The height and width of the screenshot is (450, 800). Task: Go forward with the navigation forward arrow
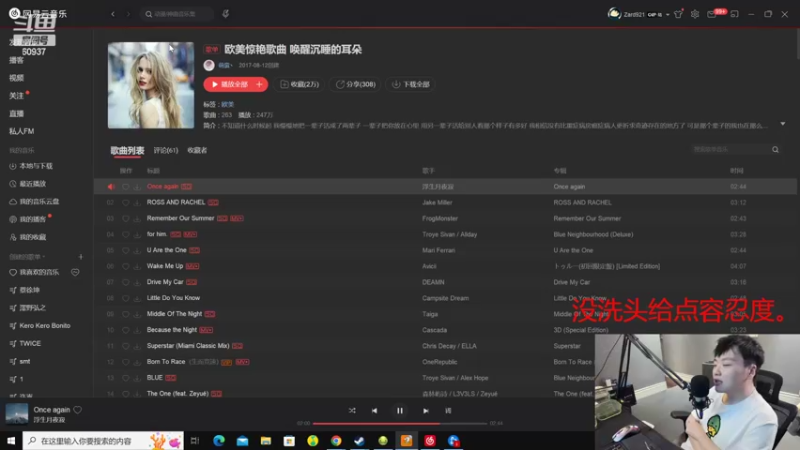tap(129, 14)
